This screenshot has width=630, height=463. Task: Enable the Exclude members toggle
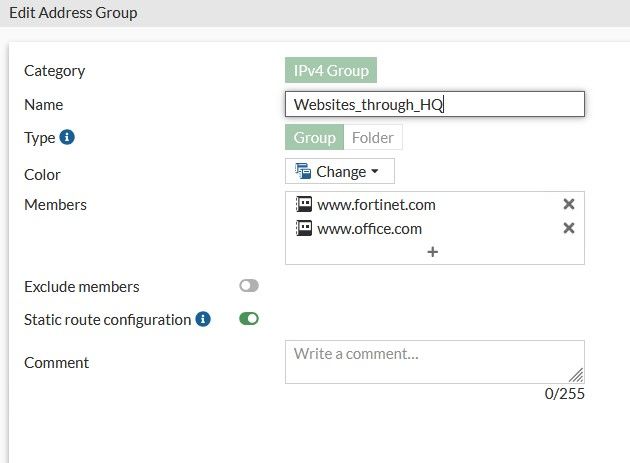point(249,286)
